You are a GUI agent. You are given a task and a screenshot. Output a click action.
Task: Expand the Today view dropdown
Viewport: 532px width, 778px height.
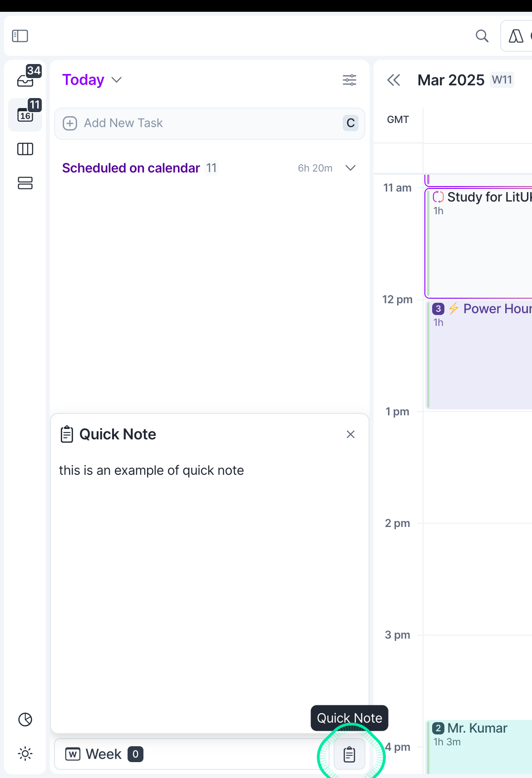(117, 80)
